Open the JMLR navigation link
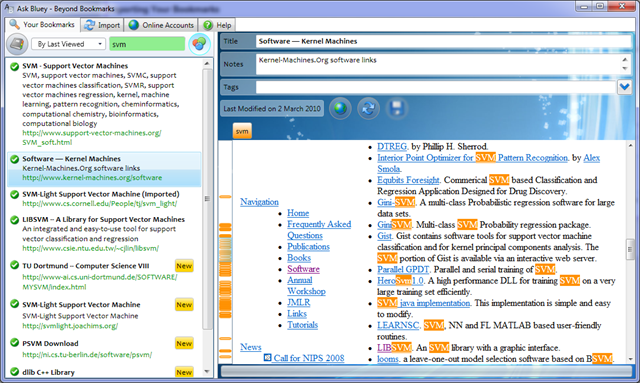 pyautogui.click(x=298, y=303)
